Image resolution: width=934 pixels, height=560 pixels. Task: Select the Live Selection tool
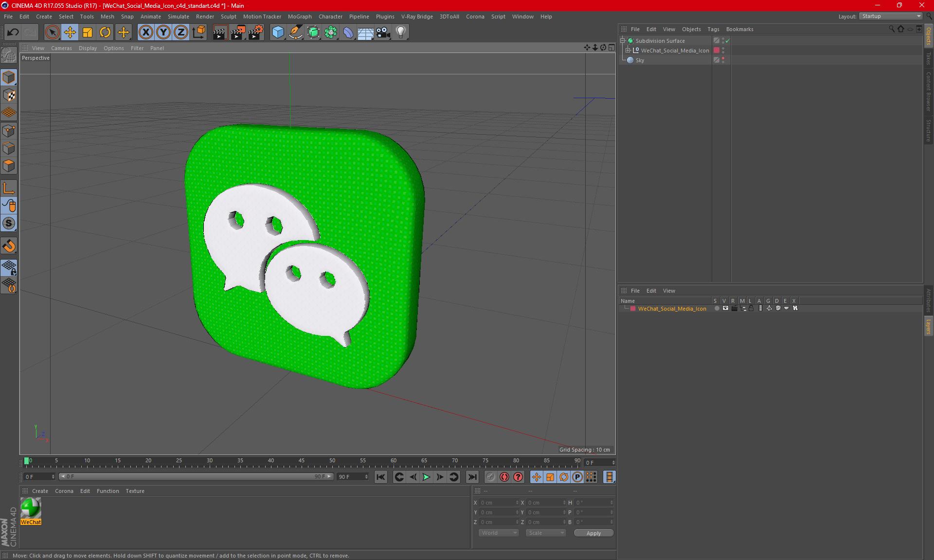tap(52, 32)
